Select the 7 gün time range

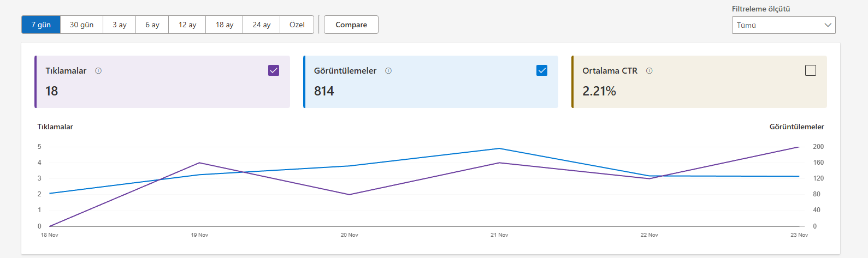41,25
